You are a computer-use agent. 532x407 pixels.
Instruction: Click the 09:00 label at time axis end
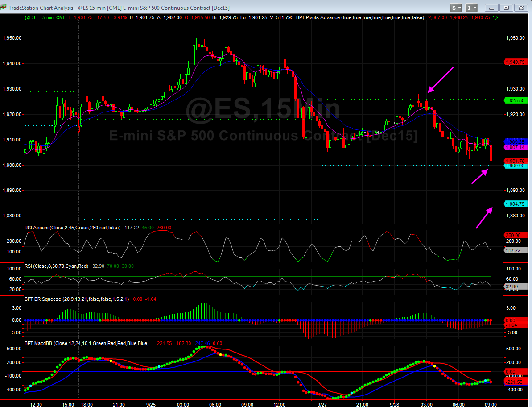tap(491, 405)
